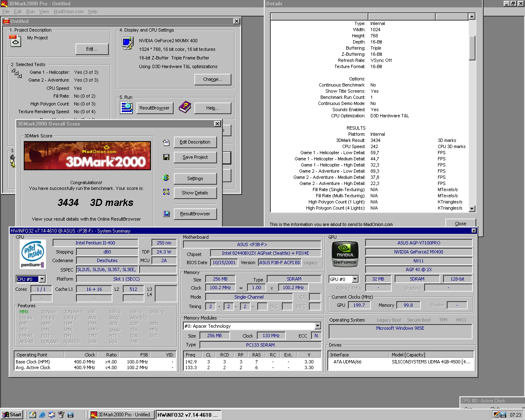
Task: Click the Intel Pentium II-400 CPU name field
Action: [95, 243]
